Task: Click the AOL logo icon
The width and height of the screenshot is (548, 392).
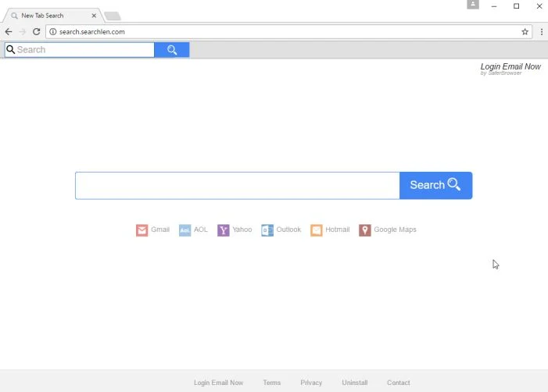Action: [184, 230]
